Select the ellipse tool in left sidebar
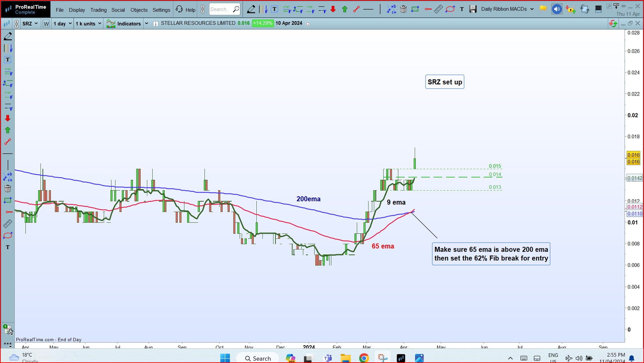The width and height of the screenshot is (644, 363). click(8, 235)
